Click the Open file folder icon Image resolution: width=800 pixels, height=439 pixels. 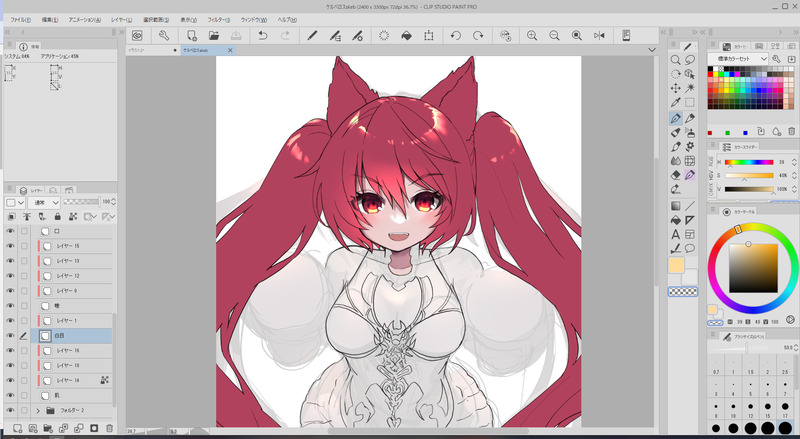pyautogui.click(x=214, y=35)
